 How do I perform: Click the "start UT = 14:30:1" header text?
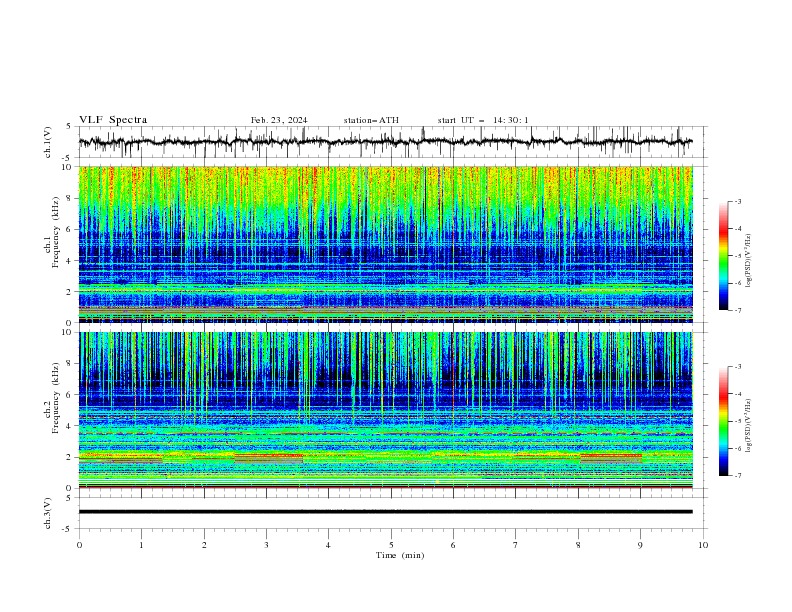[x=483, y=120]
